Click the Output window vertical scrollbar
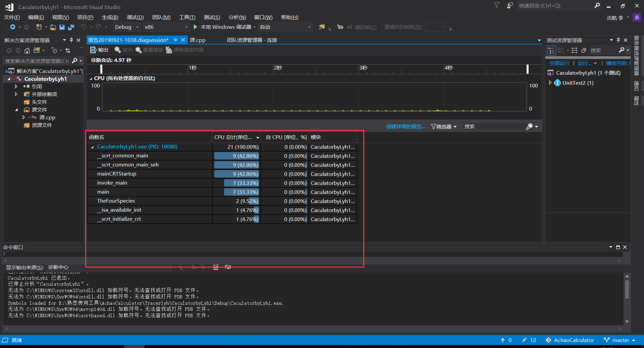The width and height of the screenshot is (644, 348). 627,289
